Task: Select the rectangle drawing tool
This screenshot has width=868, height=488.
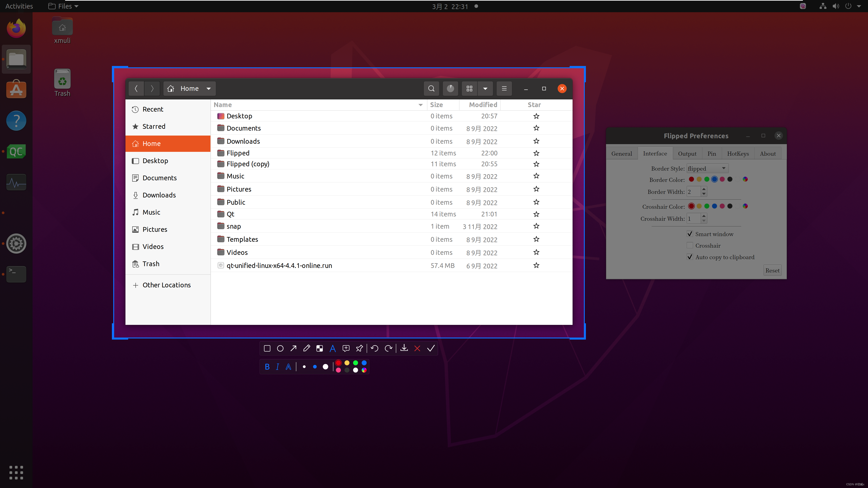Action: [267, 348]
